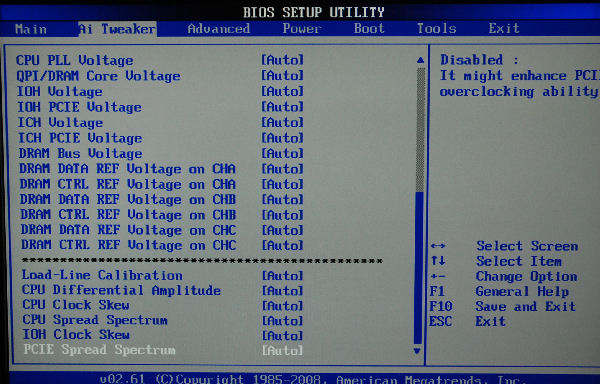
Task: Click the Change Option help entry
Action: point(526,276)
